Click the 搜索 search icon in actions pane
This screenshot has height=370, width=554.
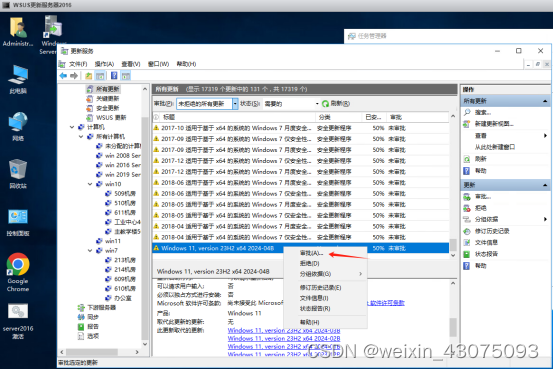(467, 112)
